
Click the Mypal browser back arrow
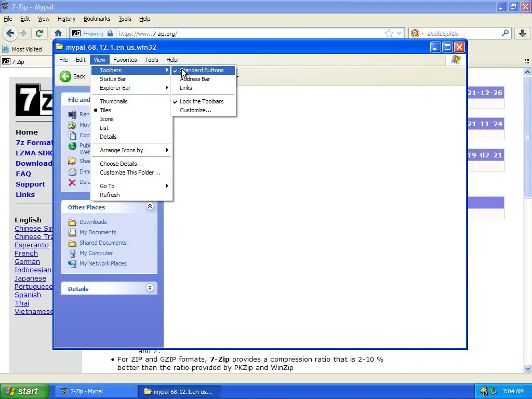(x=10, y=33)
